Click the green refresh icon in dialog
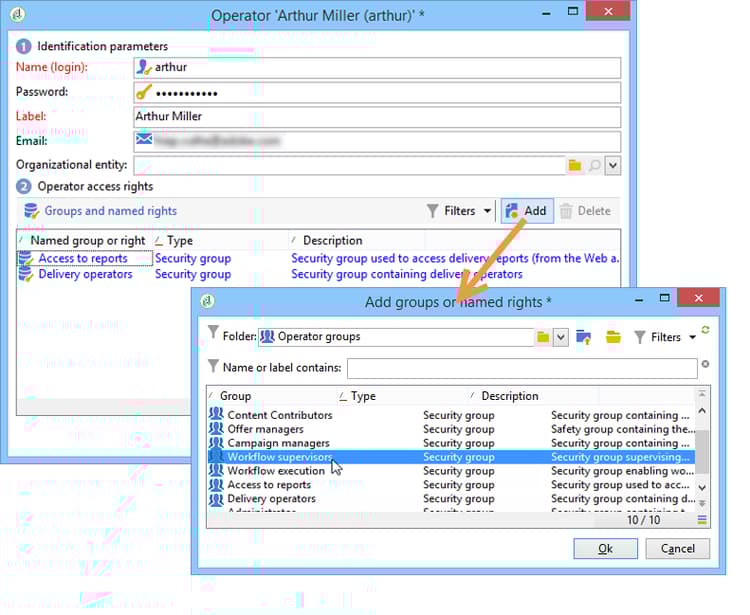Image resolution: width=750 pixels, height=615 pixels. coord(706,330)
